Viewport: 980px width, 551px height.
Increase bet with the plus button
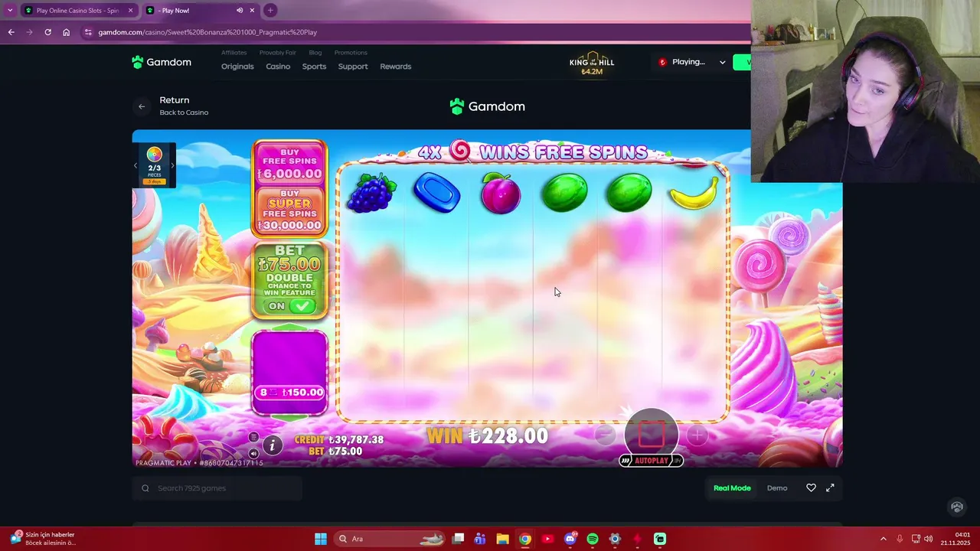(x=697, y=435)
